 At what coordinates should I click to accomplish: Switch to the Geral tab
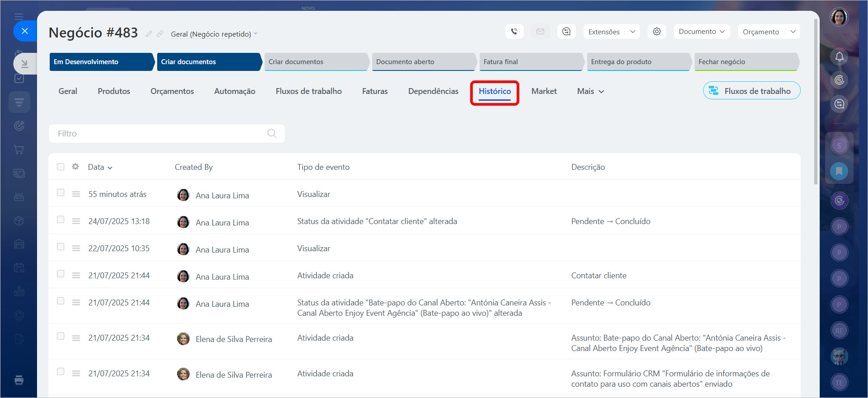[68, 91]
